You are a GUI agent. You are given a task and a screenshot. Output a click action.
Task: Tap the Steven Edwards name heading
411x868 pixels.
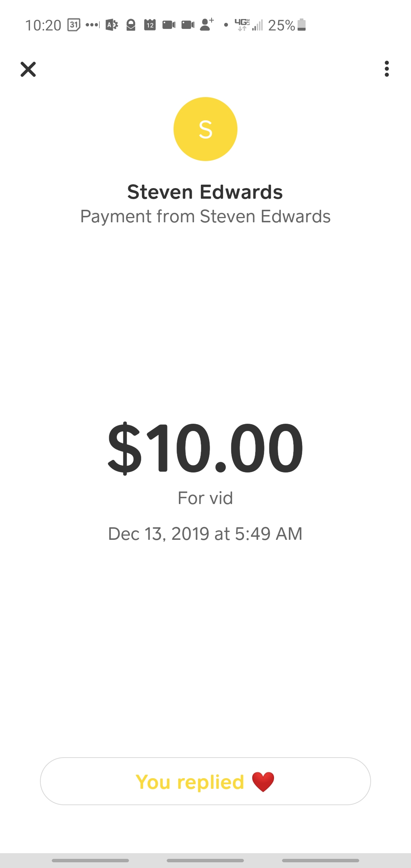point(205,192)
